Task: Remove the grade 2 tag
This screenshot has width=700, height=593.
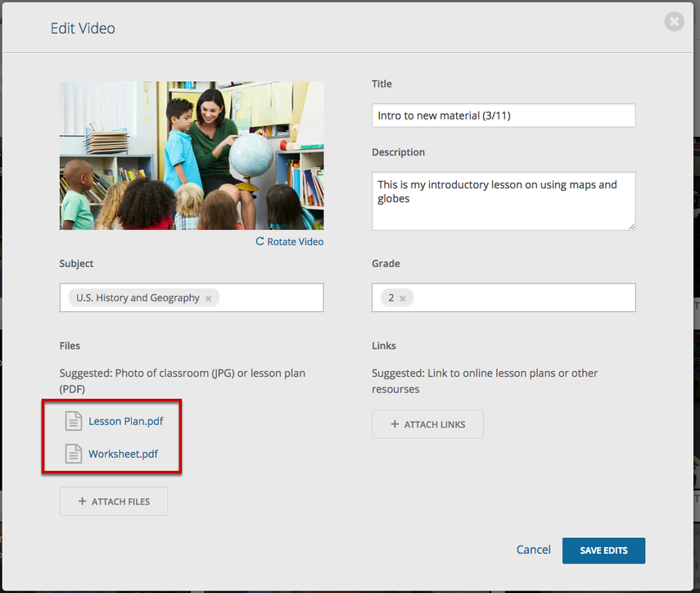Action: pyautogui.click(x=403, y=298)
